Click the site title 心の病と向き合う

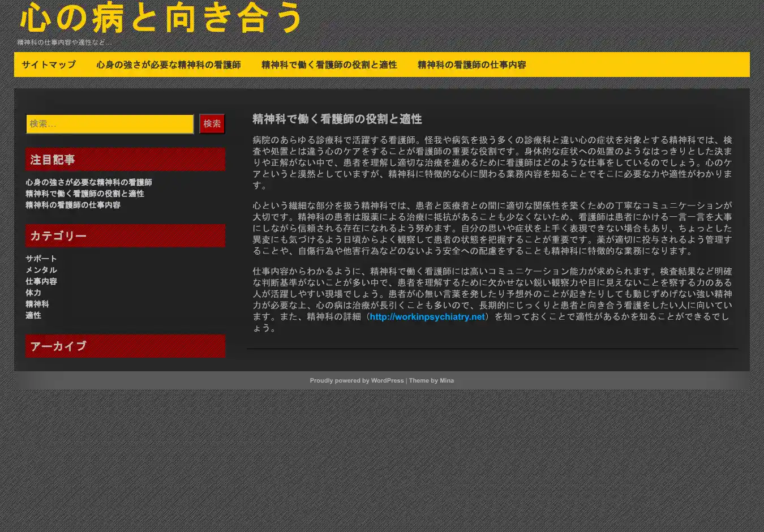tap(161, 18)
